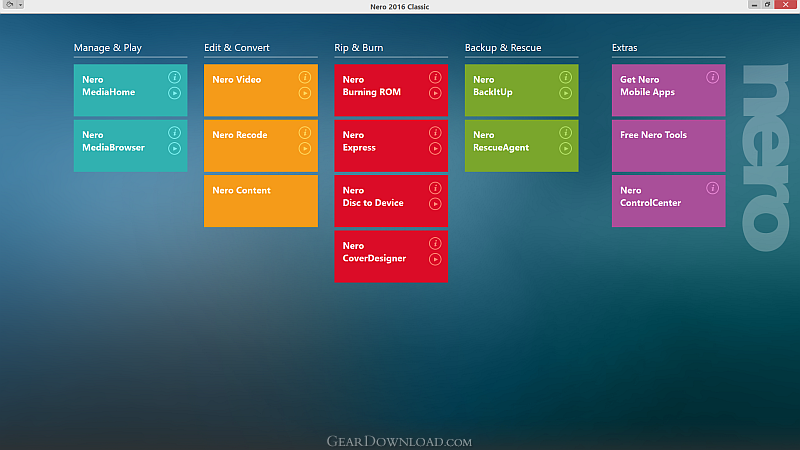Show info for Nero RescueAgent
Screen dimensions: 800x450
pyautogui.click(x=565, y=133)
